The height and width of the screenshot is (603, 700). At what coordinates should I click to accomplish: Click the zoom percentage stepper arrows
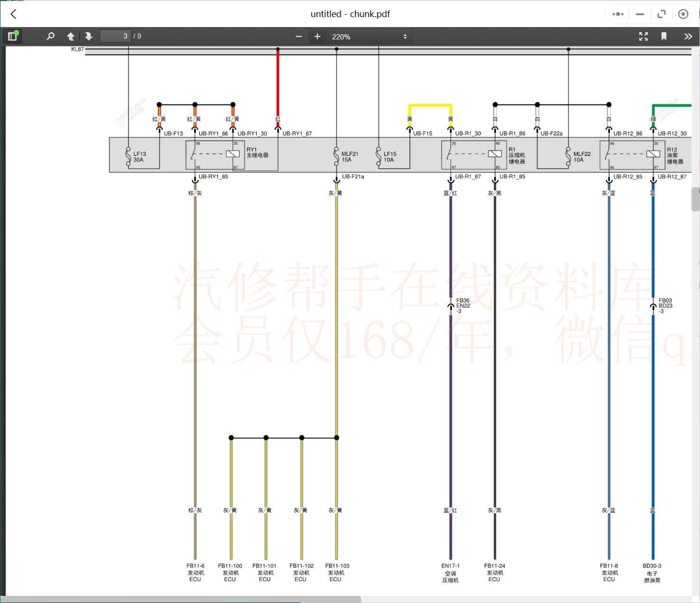point(405,36)
